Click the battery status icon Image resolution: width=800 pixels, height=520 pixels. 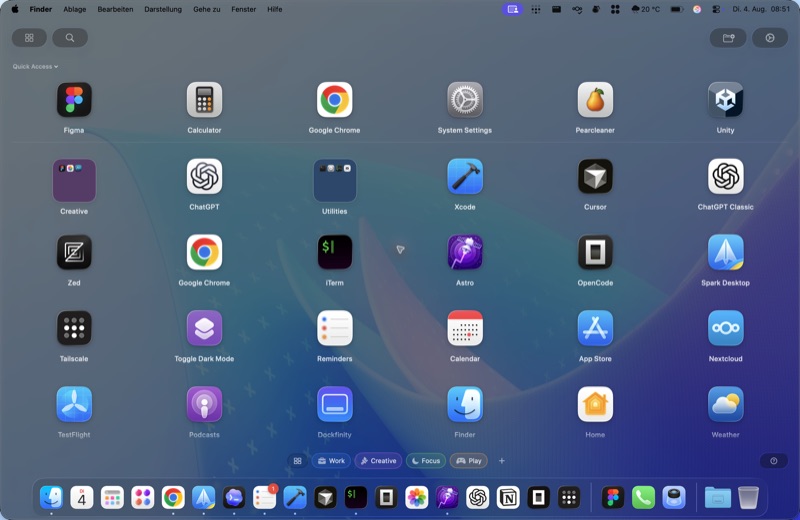(x=677, y=9)
